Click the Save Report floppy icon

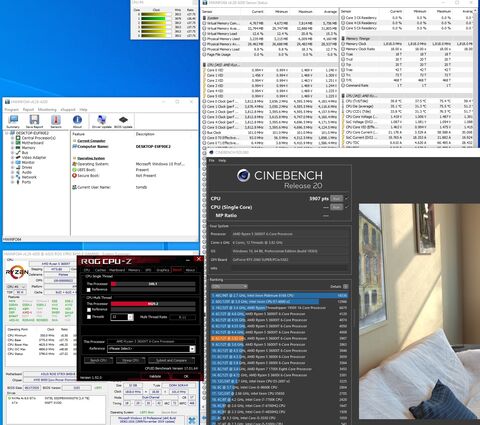click(34, 121)
